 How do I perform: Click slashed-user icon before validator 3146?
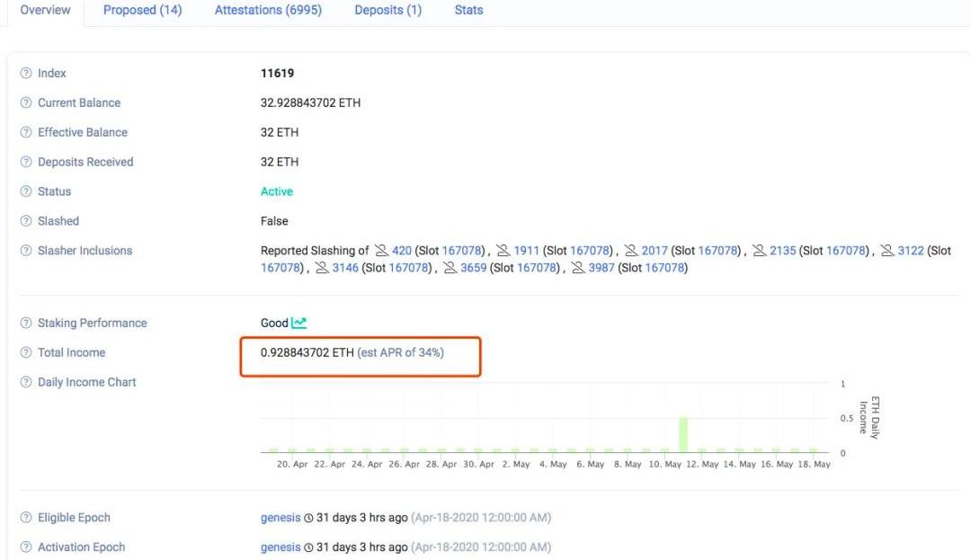click(x=322, y=268)
